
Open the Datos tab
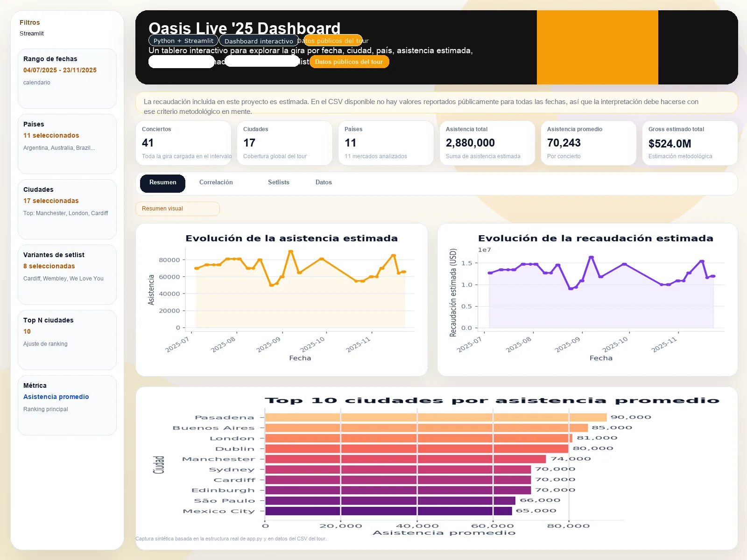point(324,182)
